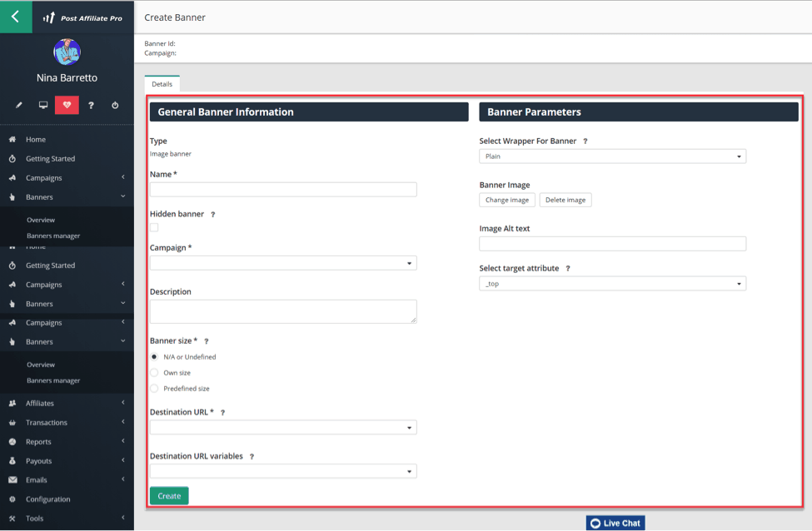Show help tooltip for Banner size
812x531 pixels.
tap(206, 341)
